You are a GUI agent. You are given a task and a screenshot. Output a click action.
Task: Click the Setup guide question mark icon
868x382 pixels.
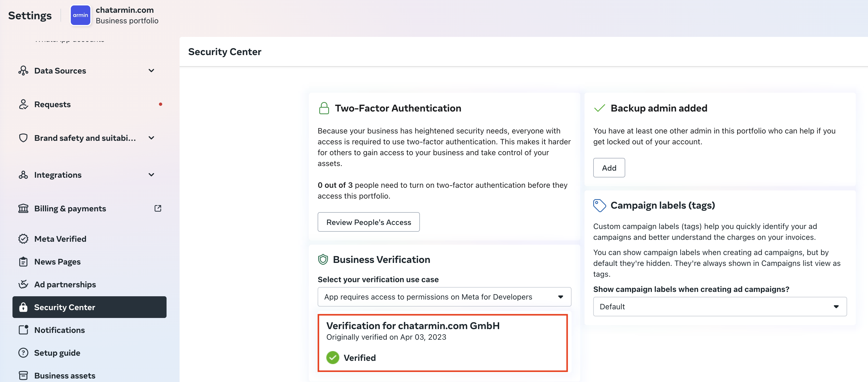[23, 353]
